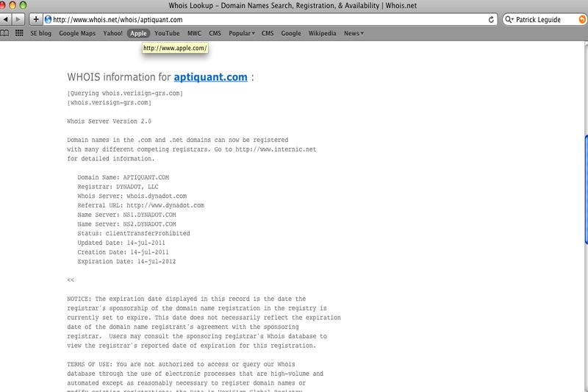588x392 pixels.
Task: Click the '<<' marker below the record
Action: [x=71, y=280]
